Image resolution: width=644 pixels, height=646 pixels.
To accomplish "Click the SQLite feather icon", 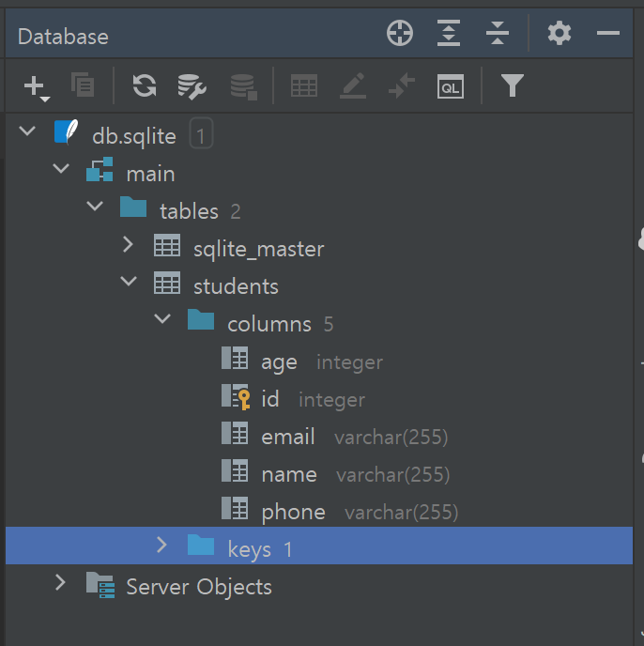I will click(x=67, y=131).
